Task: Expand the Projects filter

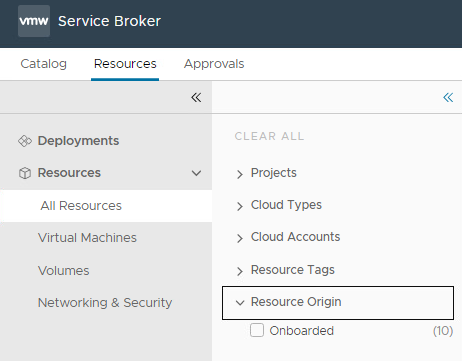Action: (240, 174)
